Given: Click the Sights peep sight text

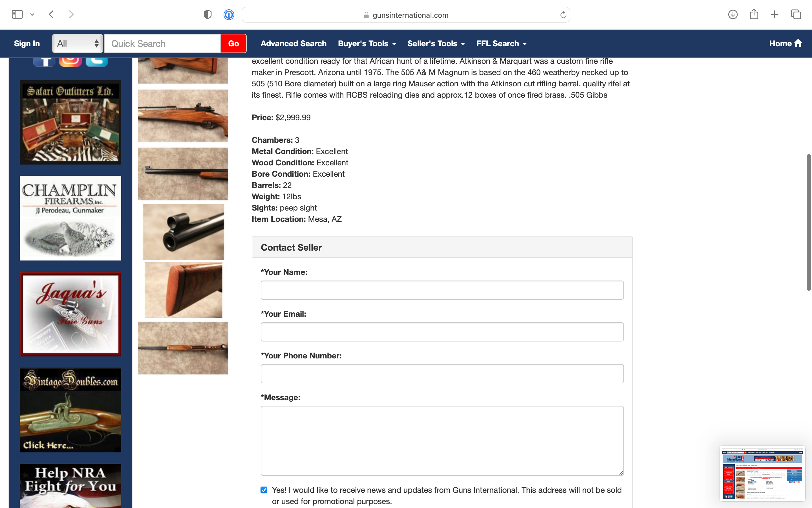Looking at the screenshot, I should 284,208.
